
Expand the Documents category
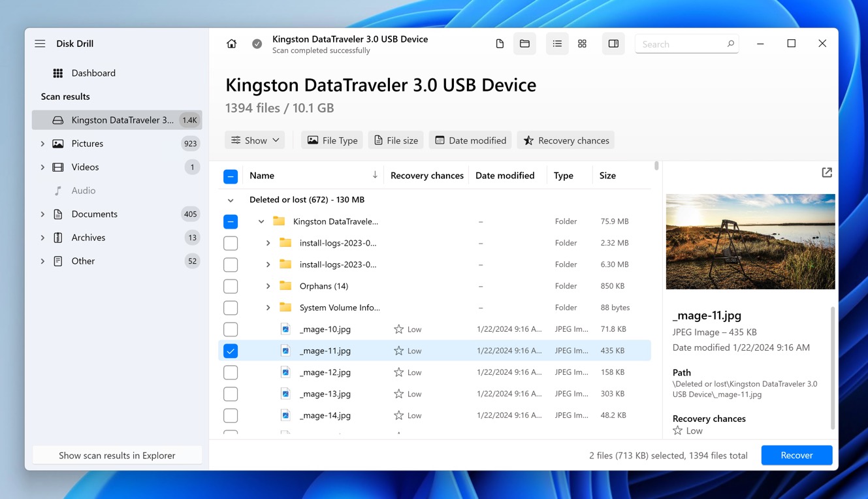(x=42, y=214)
